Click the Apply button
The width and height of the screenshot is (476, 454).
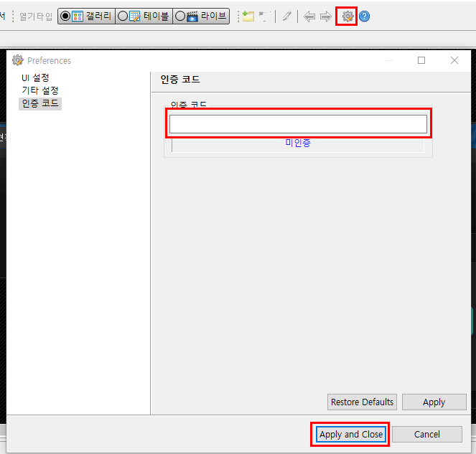coord(434,402)
